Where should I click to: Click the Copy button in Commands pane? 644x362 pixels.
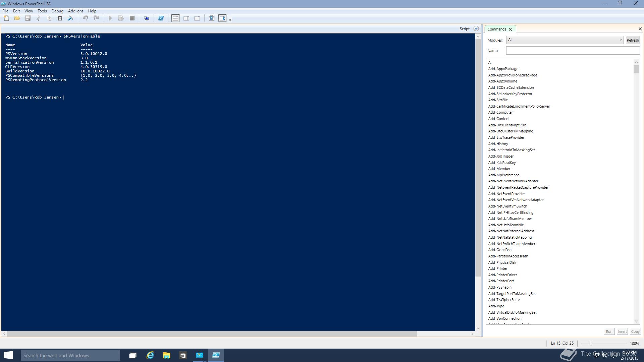pyautogui.click(x=635, y=331)
